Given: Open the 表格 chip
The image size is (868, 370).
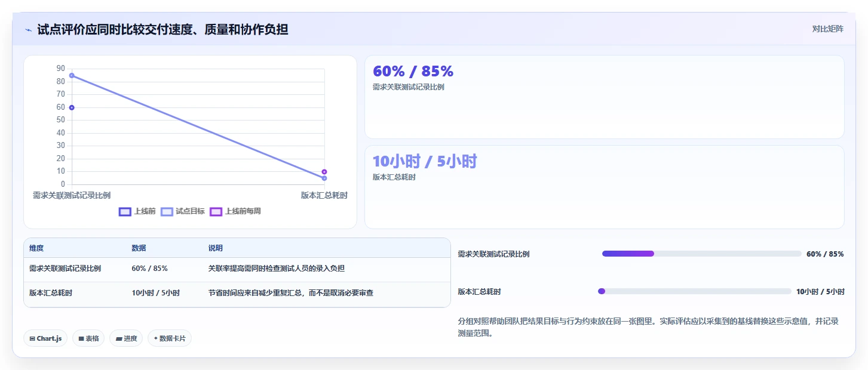Looking at the screenshot, I should (88, 338).
